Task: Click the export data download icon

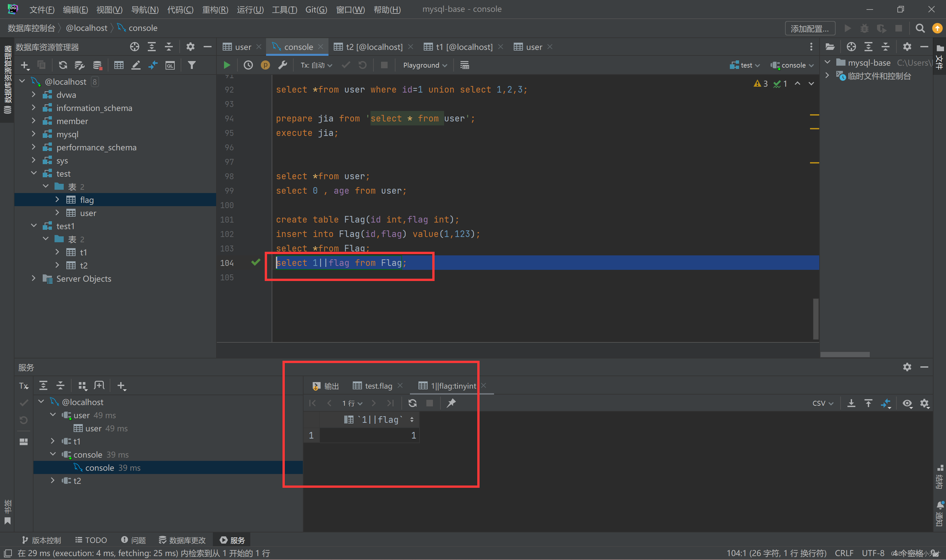Action: point(851,403)
